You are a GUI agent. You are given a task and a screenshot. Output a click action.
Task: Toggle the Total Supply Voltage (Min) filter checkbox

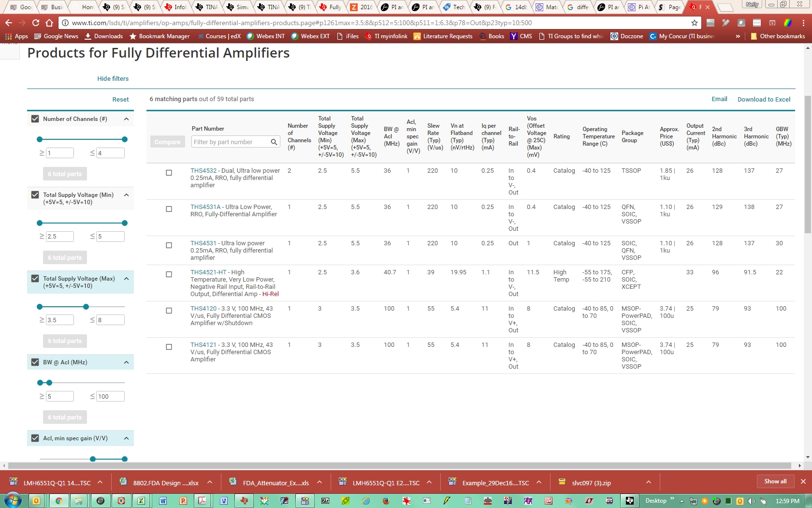point(35,195)
